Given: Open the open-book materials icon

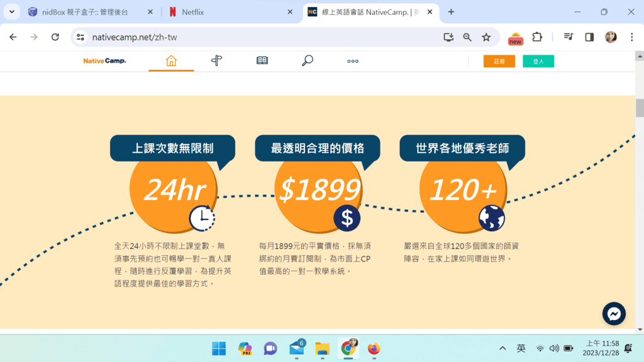Looking at the screenshot, I should [262, 61].
